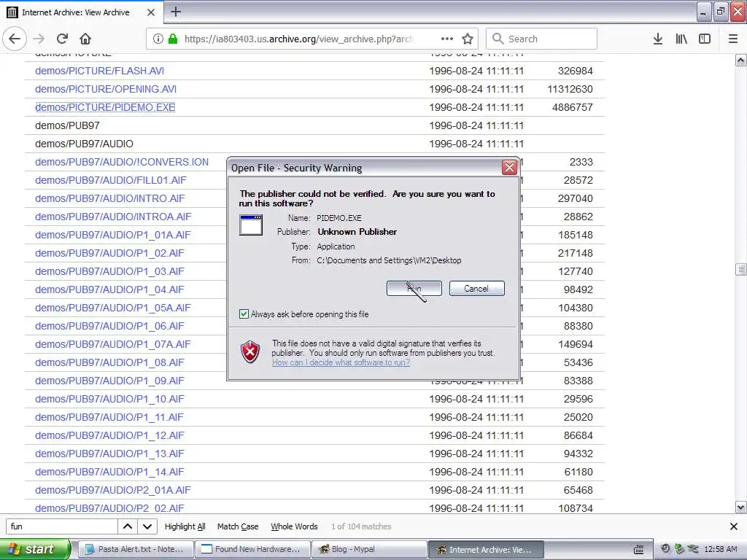The image size is (747, 560).
Task: Click scrollbar down arrow
Action: tap(740, 507)
